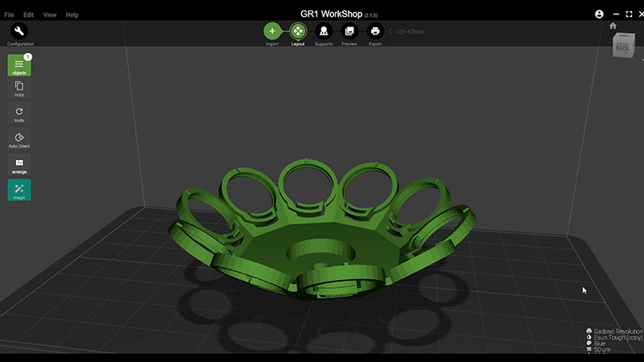The width and height of the screenshot is (644, 362).
Task: Open the Configuration wrench icon
Action: pyautogui.click(x=19, y=31)
